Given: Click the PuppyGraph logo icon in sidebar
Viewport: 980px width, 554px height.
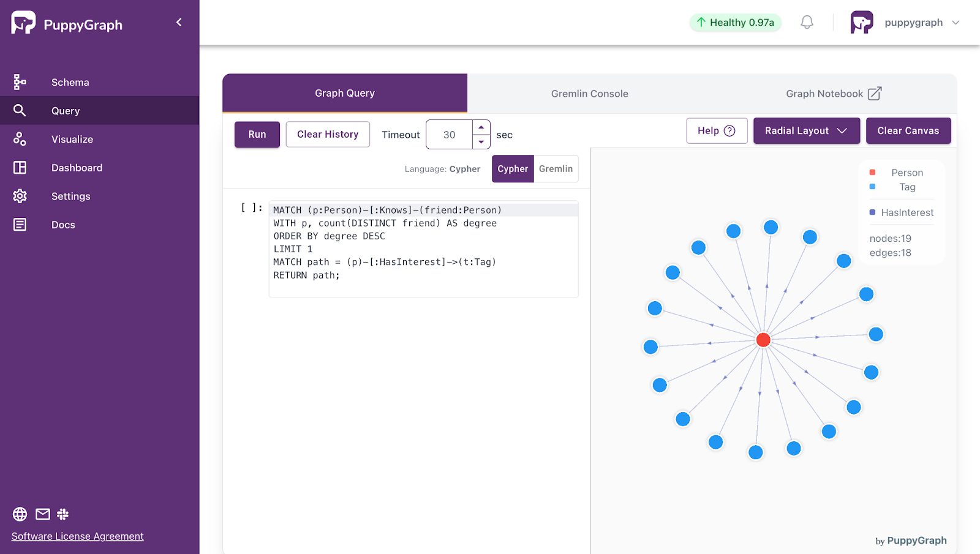Looking at the screenshot, I should (x=23, y=23).
